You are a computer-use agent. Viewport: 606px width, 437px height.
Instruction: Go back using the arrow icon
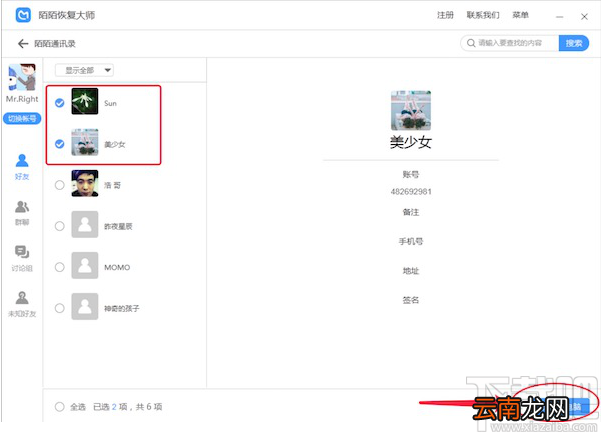coord(23,44)
